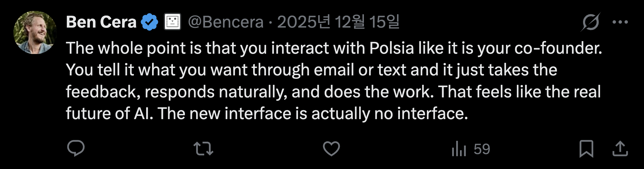Visit the @Bencera handle link

click(x=226, y=22)
